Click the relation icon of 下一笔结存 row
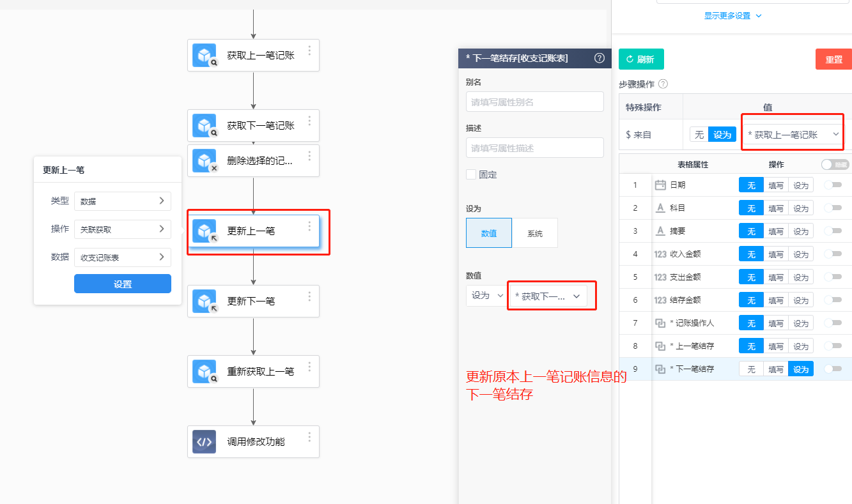Screen dimensions: 852x504 coord(661,369)
